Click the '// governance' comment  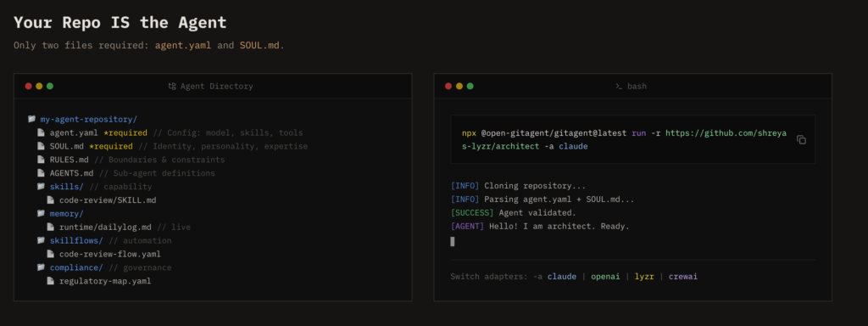click(140, 267)
